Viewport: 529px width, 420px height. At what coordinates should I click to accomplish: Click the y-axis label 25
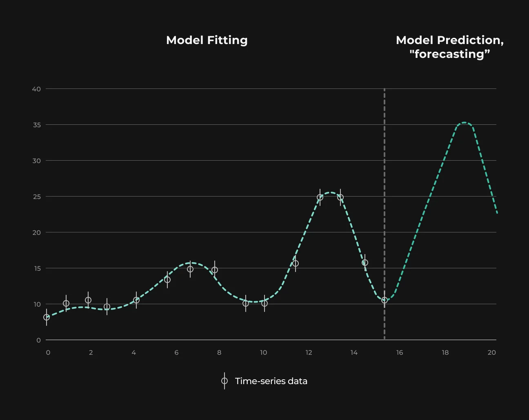[x=37, y=197]
